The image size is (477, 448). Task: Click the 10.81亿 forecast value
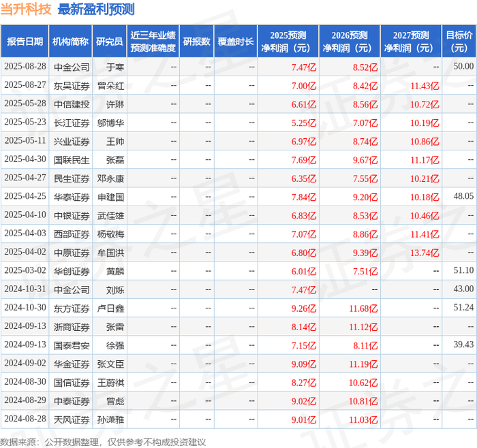pos(363,401)
